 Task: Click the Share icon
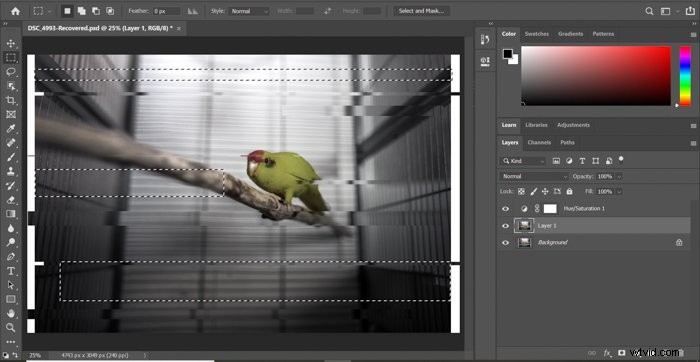tap(690, 11)
